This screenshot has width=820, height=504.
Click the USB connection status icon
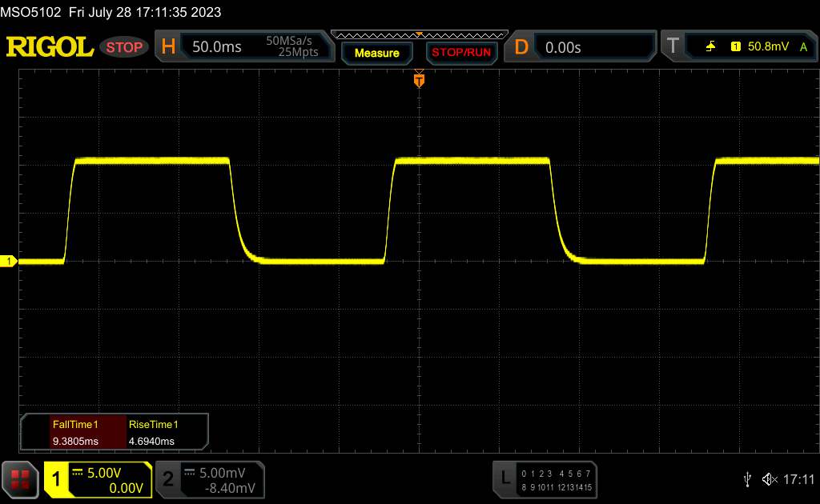tap(747, 479)
